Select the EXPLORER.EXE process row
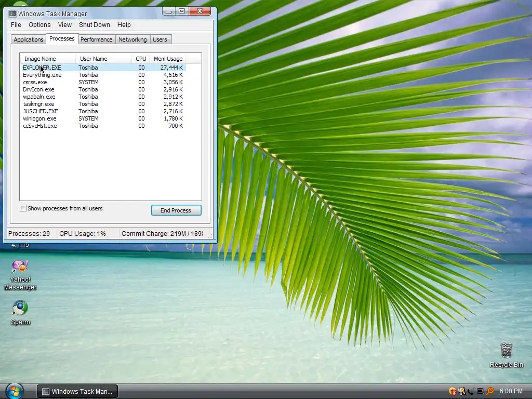532x399 pixels. point(103,68)
